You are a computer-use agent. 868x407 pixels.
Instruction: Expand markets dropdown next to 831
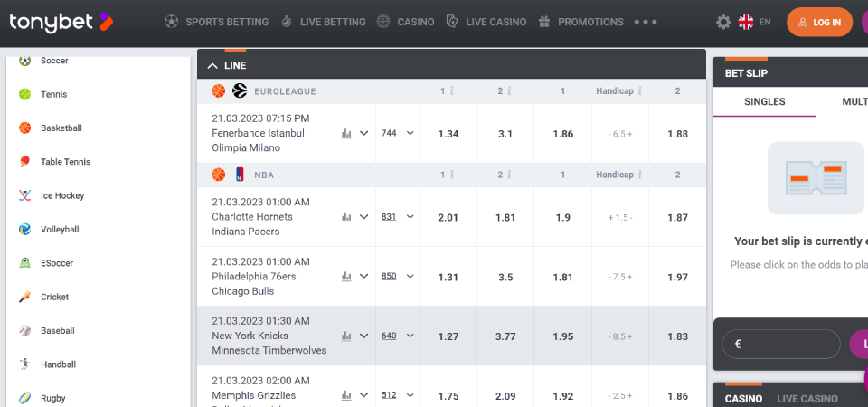coord(410,217)
